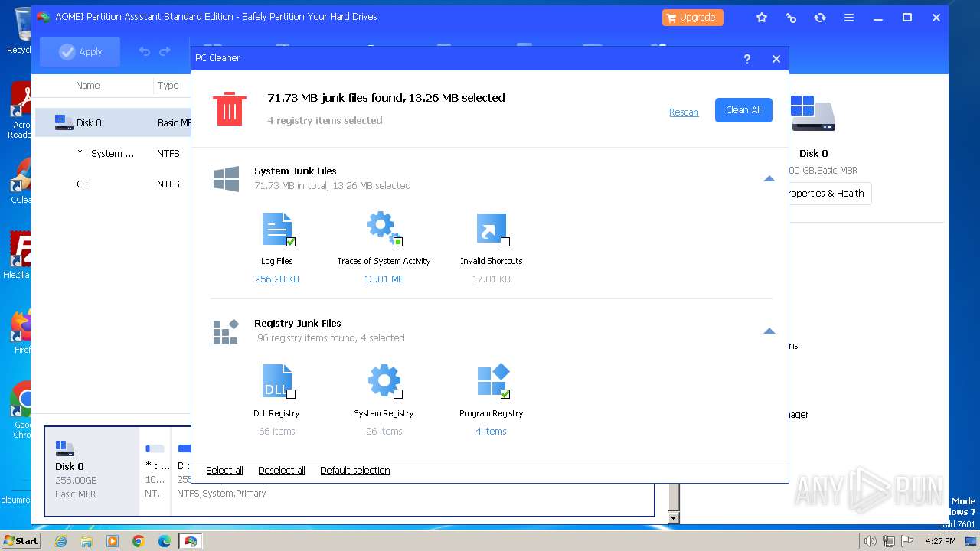Open the Windows Start menu
This screenshot has width=980, height=551.
[21, 541]
